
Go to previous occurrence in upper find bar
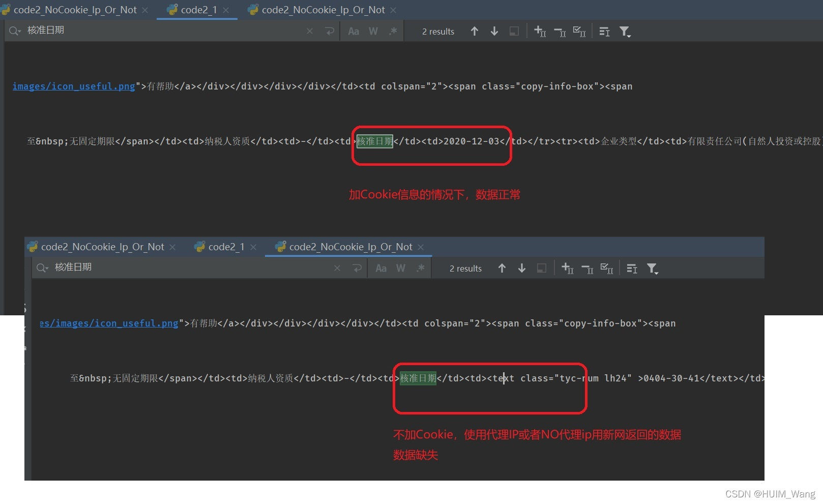475,31
